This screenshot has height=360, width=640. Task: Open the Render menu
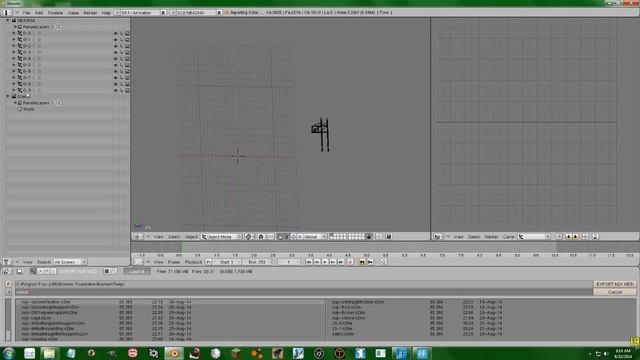[x=90, y=13]
